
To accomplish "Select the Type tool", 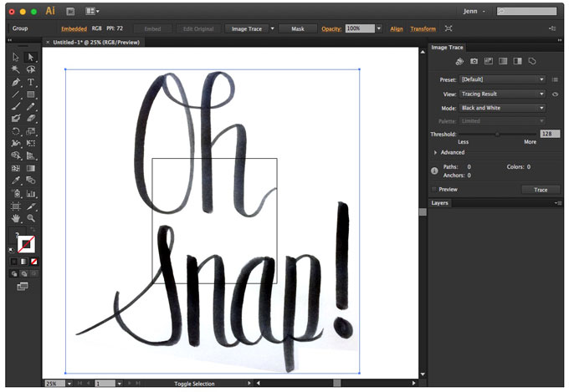I will (31, 82).
